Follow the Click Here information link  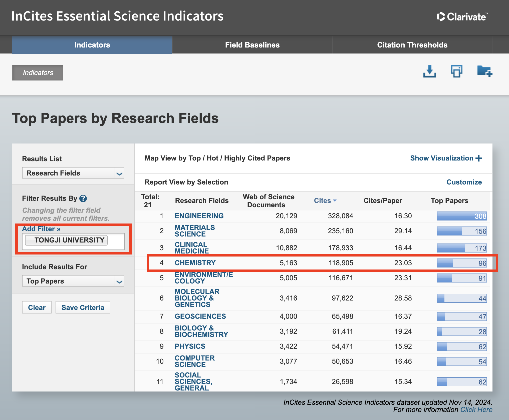click(476, 410)
